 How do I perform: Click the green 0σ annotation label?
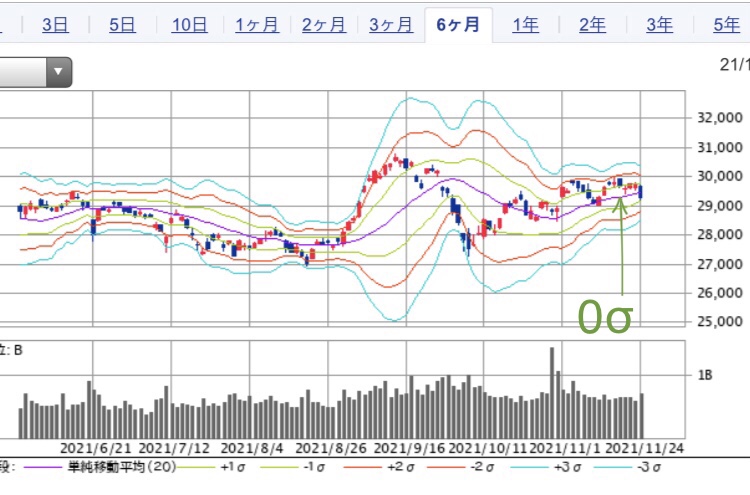pyautogui.click(x=606, y=316)
